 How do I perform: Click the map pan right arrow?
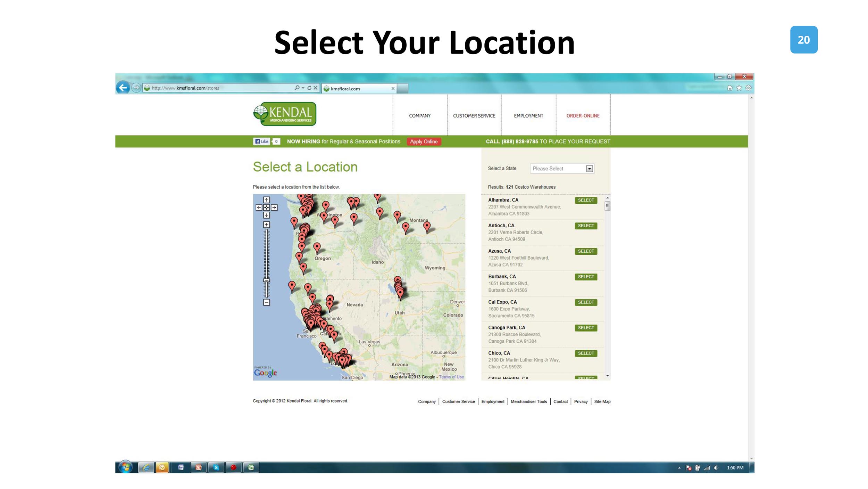pos(274,207)
